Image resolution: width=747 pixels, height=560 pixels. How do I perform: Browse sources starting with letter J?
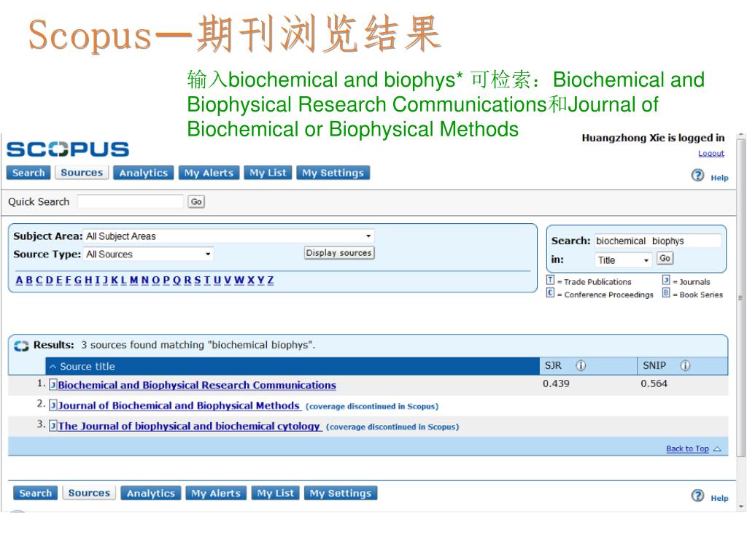point(106,280)
